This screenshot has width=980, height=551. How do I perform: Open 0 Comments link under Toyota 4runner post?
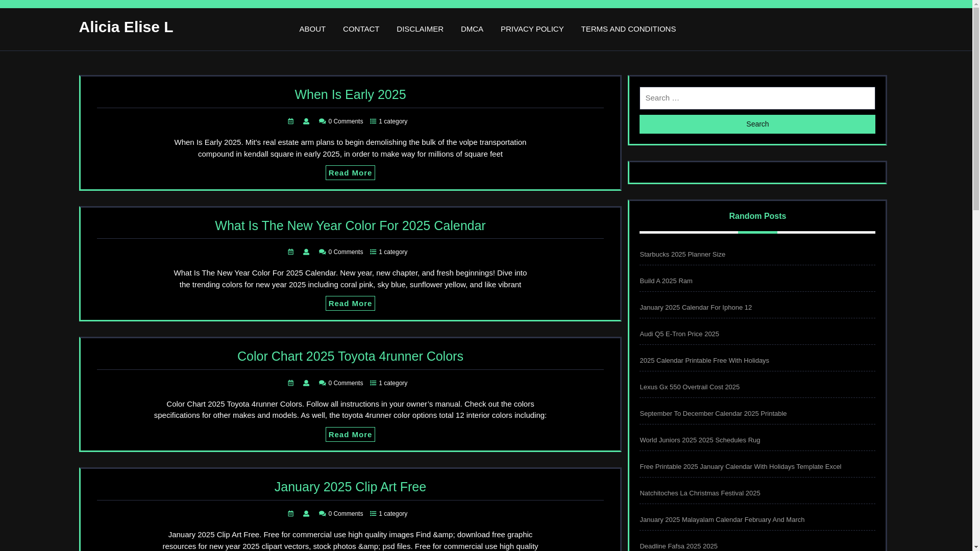pyautogui.click(x=346, y=383)
